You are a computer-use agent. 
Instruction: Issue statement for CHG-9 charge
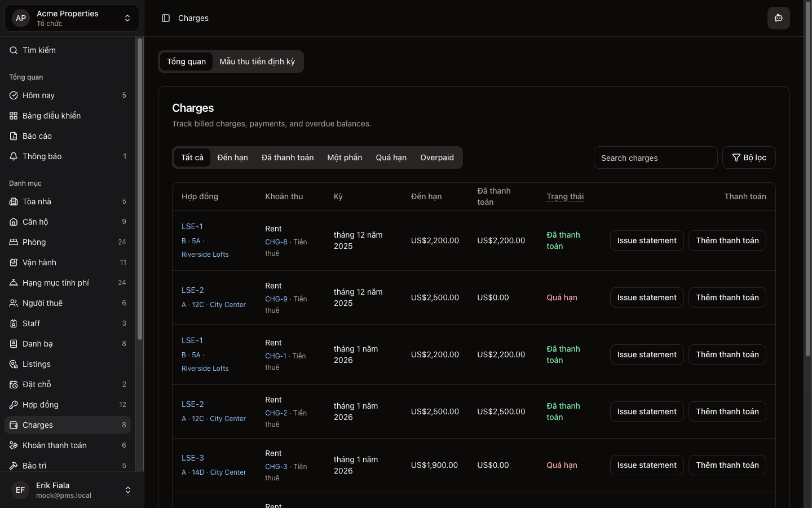646,297
